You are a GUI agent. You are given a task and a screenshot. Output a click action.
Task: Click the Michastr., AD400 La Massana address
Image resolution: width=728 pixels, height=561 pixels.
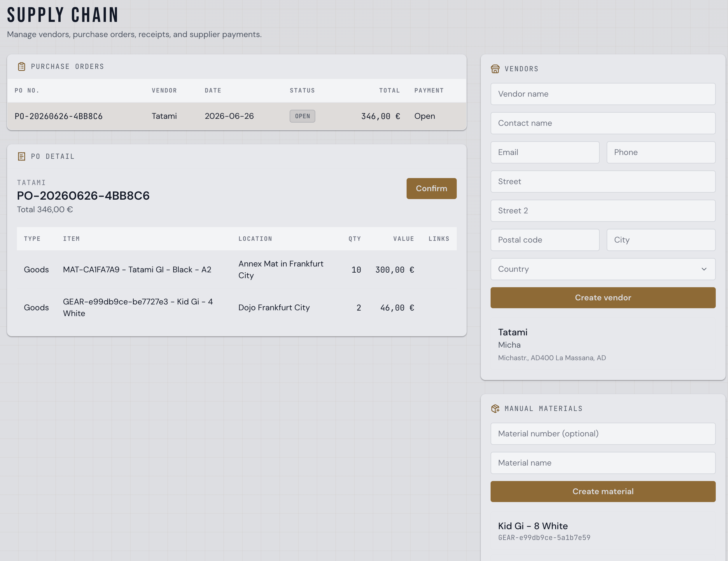click(x=552, y=358)
